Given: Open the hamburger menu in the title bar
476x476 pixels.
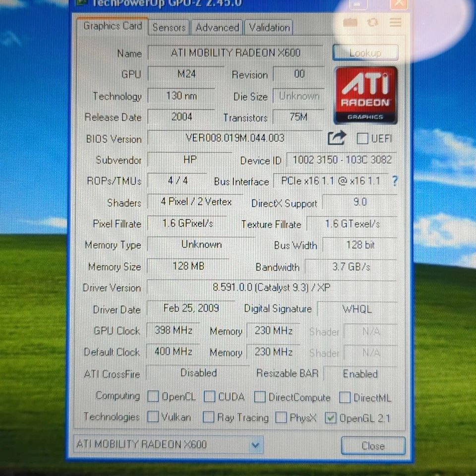Looking at the screenshot, I should tap(395, 22).
